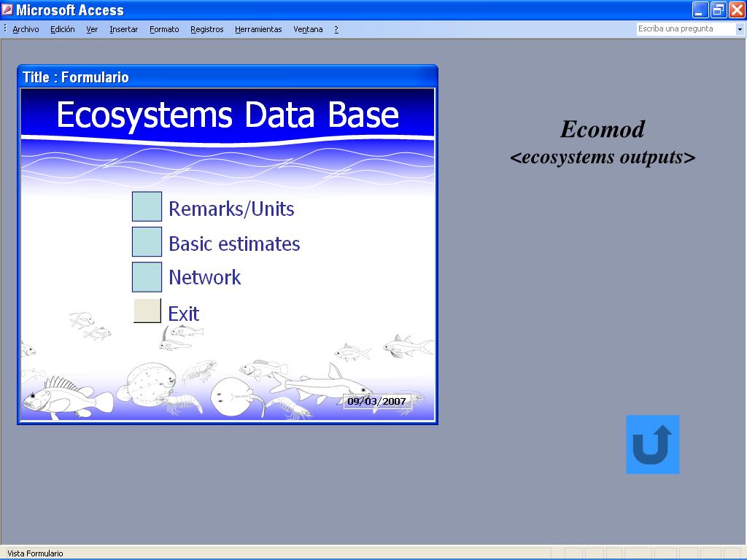Minimize the Microsoft Access window
The image size is (747, 560).
pyautogui.click(x=700, y=10)
